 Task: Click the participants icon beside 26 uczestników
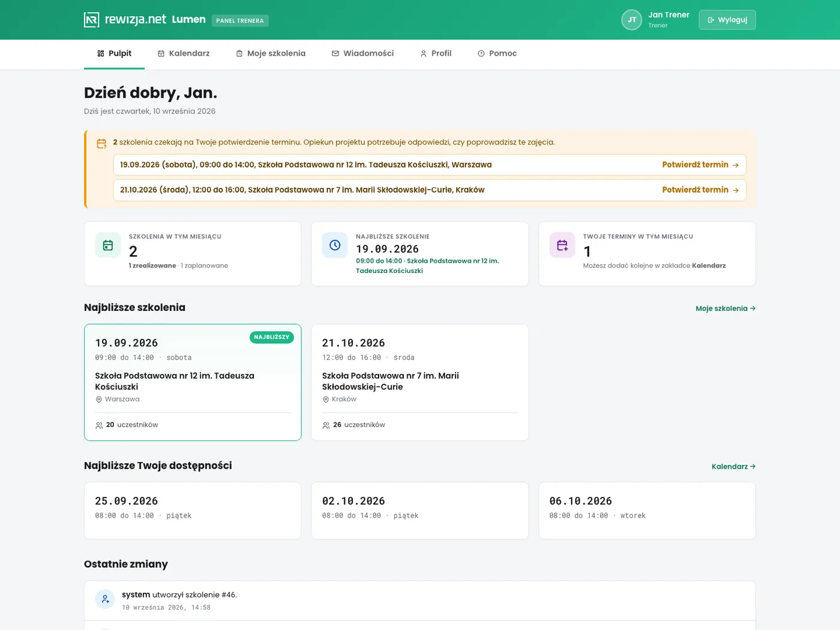click(x=326, y=425)
